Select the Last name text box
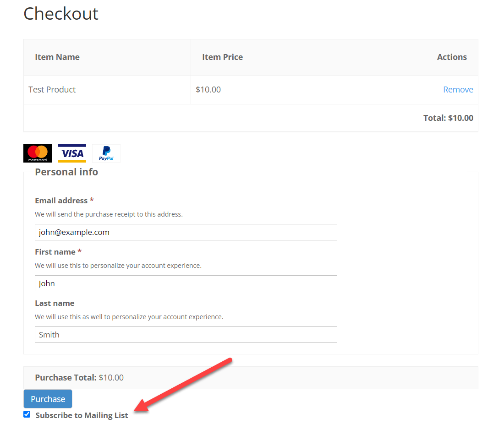 pos(186,335)
